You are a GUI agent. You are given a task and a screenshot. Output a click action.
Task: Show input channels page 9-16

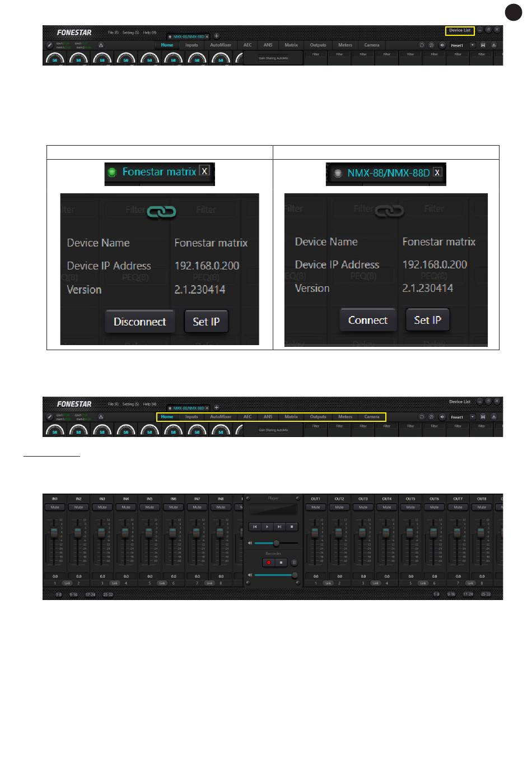(x=73, y=594)
